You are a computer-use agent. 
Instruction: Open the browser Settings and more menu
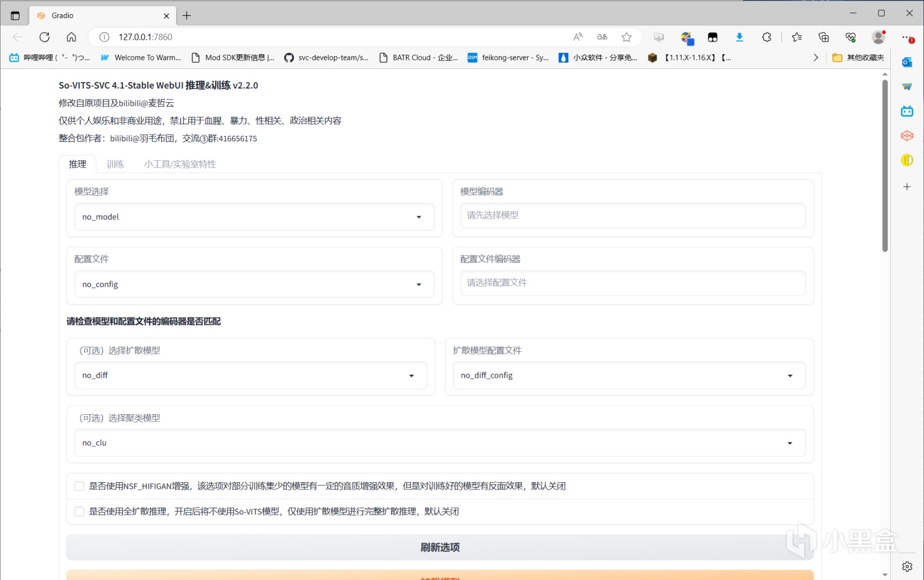(x=907, y=37)
